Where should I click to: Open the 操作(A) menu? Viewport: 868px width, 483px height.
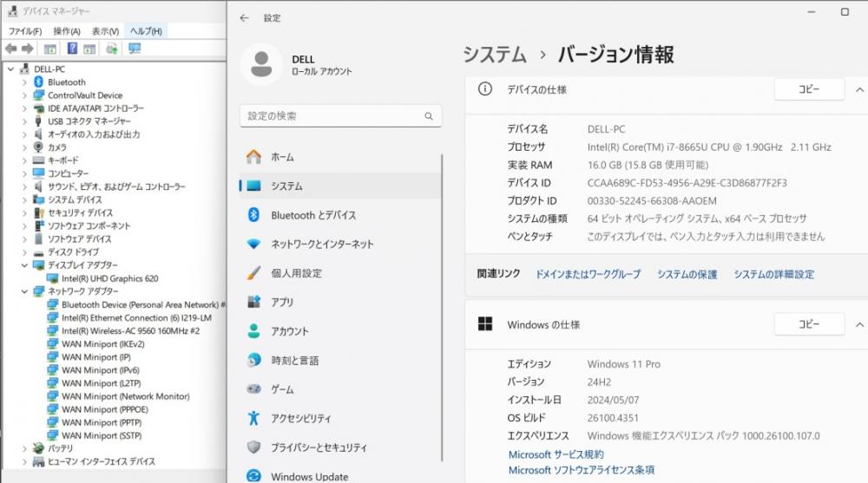pyautogui.click(x=67, y=31)
